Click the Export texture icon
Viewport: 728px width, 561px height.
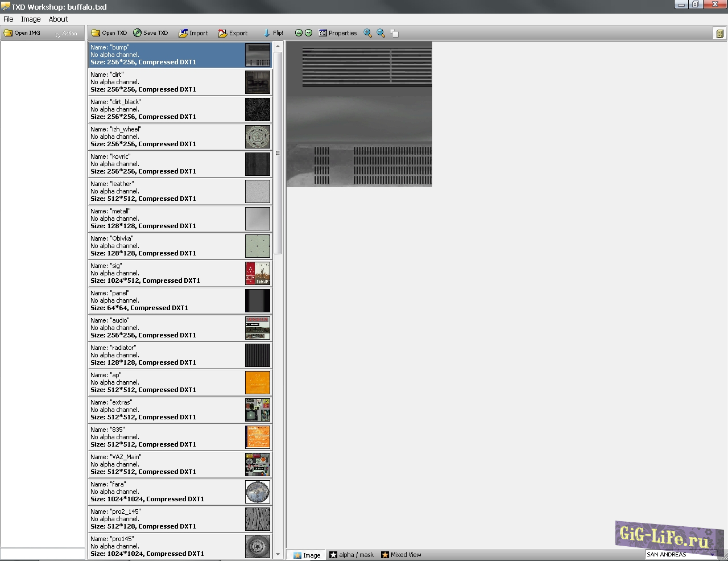coord(223,34)
